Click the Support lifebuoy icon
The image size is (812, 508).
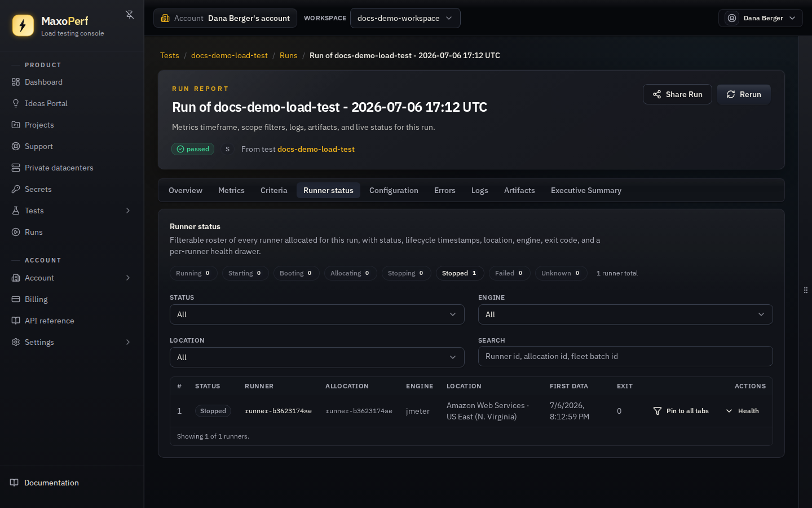16,146
